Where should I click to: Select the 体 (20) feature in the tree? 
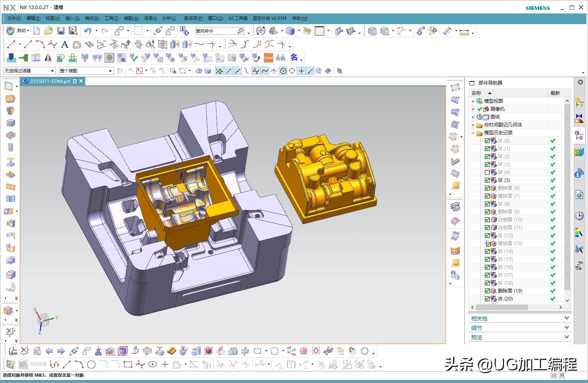click(505, 299)
